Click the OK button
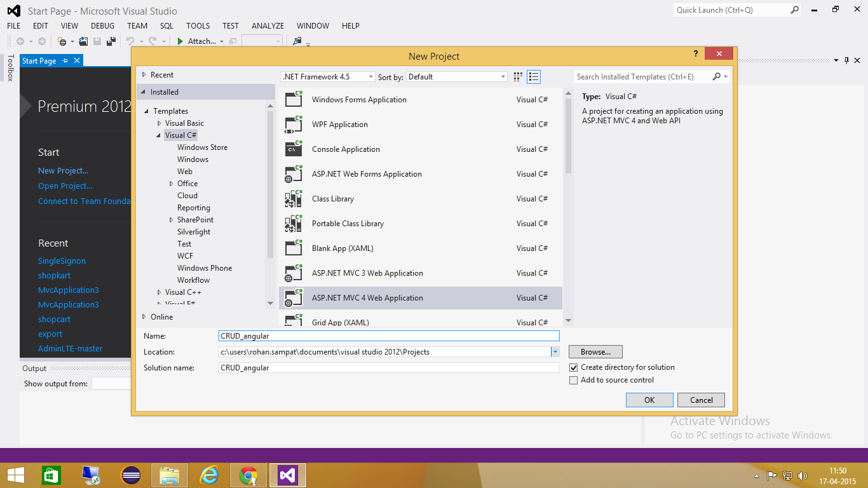The height and width of the screenshot is (488, 868). coord(649,400)
